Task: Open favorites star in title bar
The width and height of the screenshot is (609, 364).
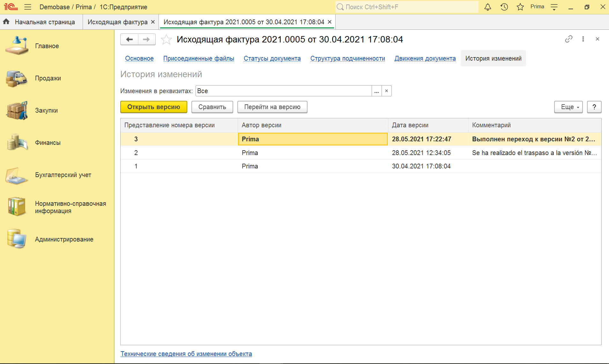Action: click(x=520, y=7)
